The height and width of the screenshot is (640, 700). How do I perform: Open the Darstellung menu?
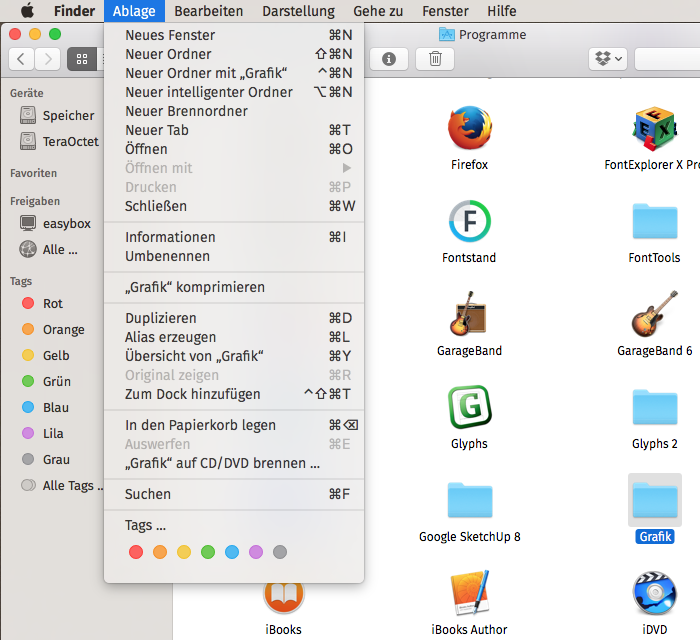298,11
